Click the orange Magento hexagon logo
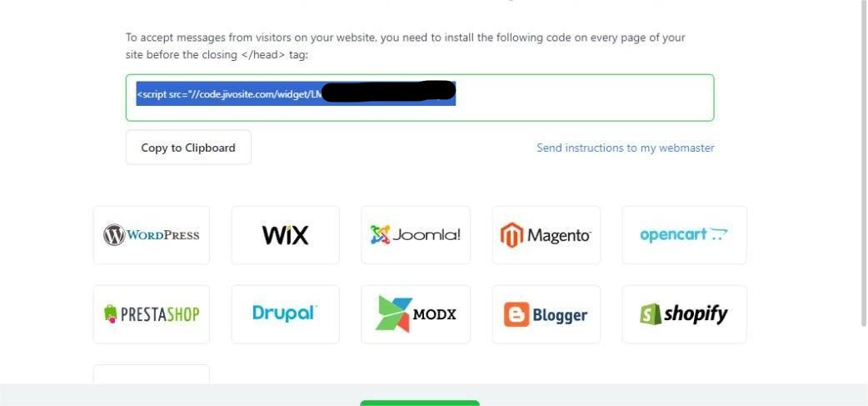This screenshot has height=406, width=868. (x=511, y=235)
